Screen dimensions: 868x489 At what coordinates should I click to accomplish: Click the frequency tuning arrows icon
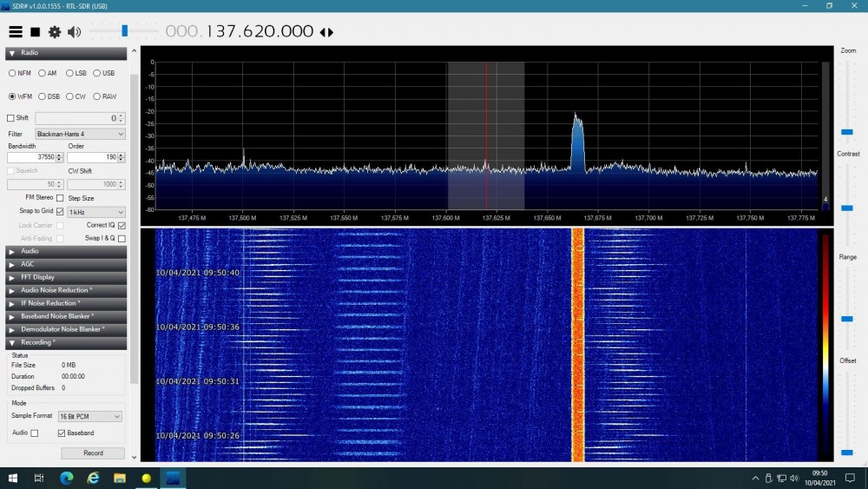[326, 32]
